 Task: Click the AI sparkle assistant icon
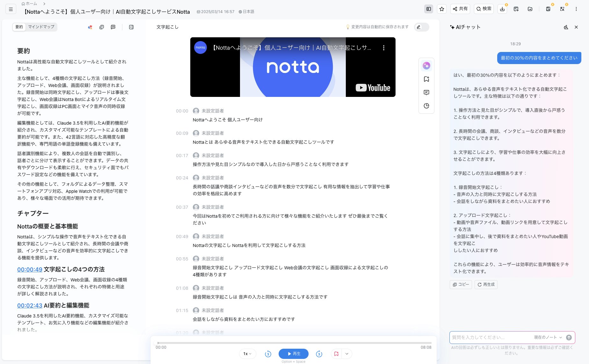point(426,66)
